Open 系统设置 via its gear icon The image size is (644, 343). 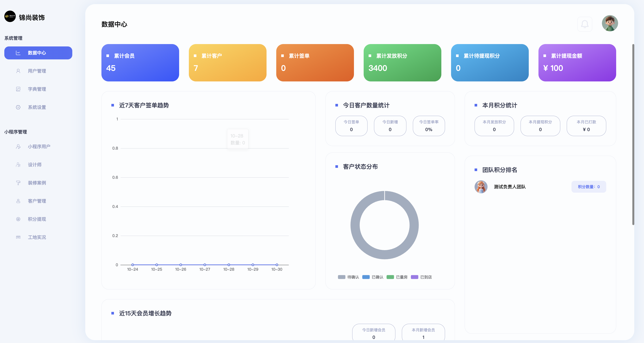pos(18,107)
